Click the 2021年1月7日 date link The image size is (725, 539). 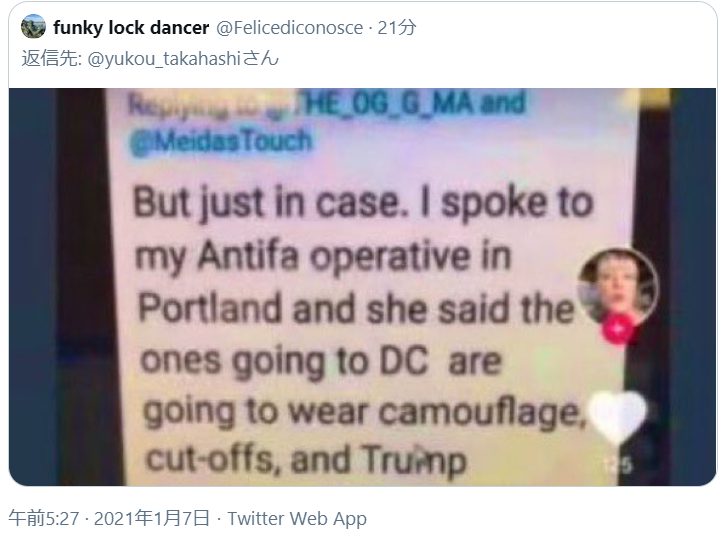tap(152, 518)
